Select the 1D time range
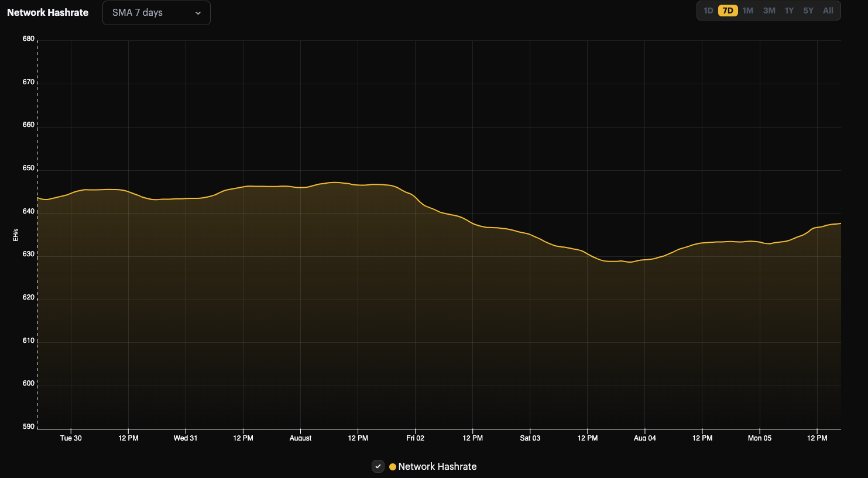This screenshot has height=478, width=868. pyautogui.click(x=709, y=10)
